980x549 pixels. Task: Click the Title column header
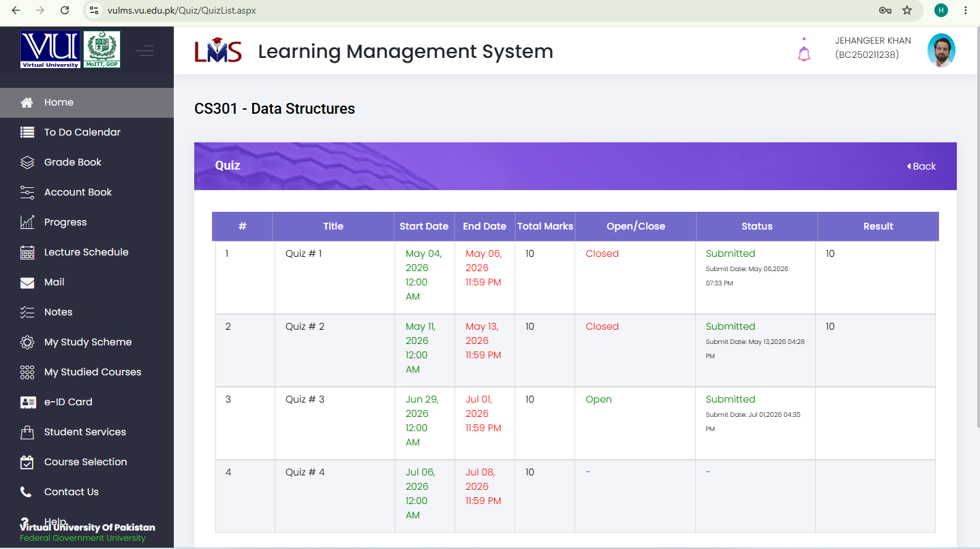333,226
